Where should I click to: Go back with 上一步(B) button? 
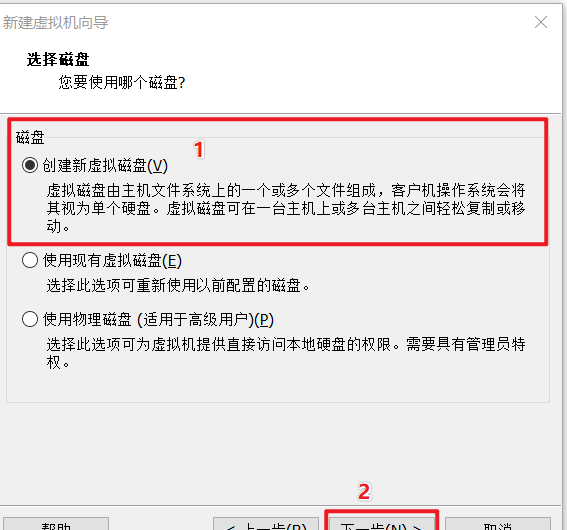[266, 524]
